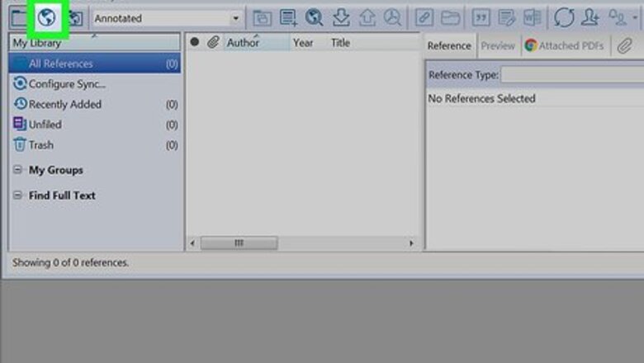This screenshot has height=363, width=644.
Task: Open dropdown arrow beside Activity Feed icon
Action: pos(635,17)
